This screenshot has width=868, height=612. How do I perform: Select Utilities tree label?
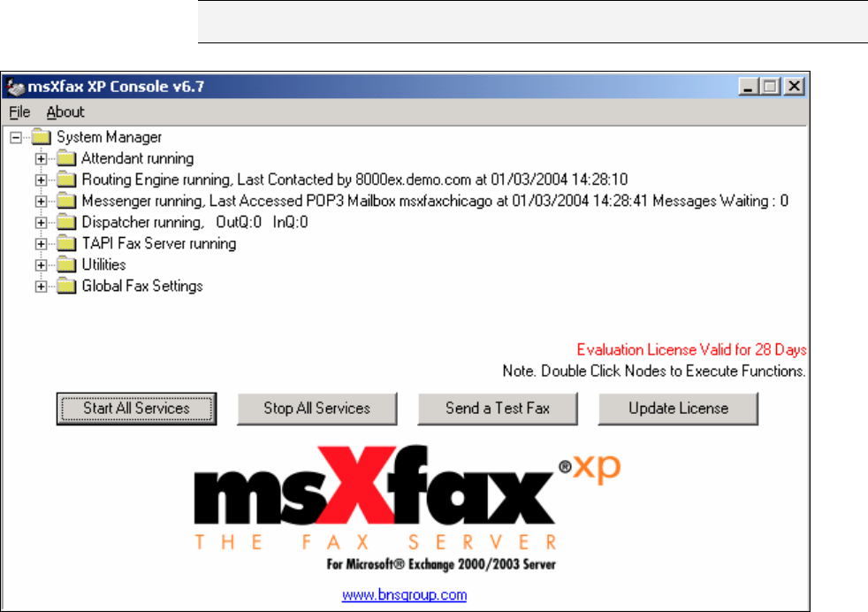tap(104, 264)
